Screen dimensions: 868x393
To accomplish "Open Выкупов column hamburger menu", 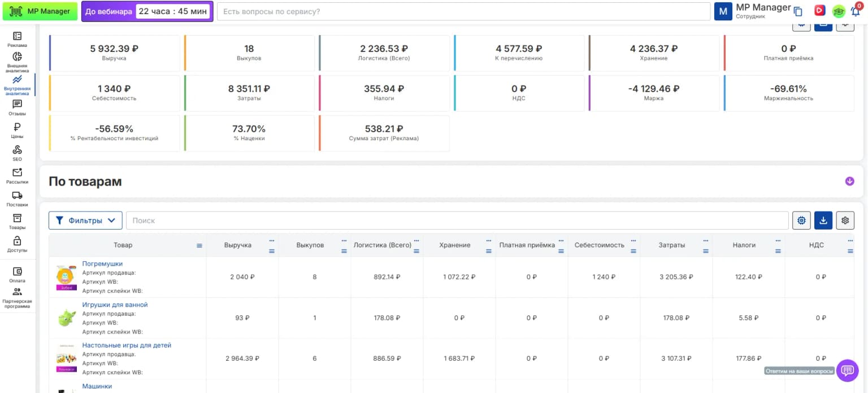I will click(344, 251).
